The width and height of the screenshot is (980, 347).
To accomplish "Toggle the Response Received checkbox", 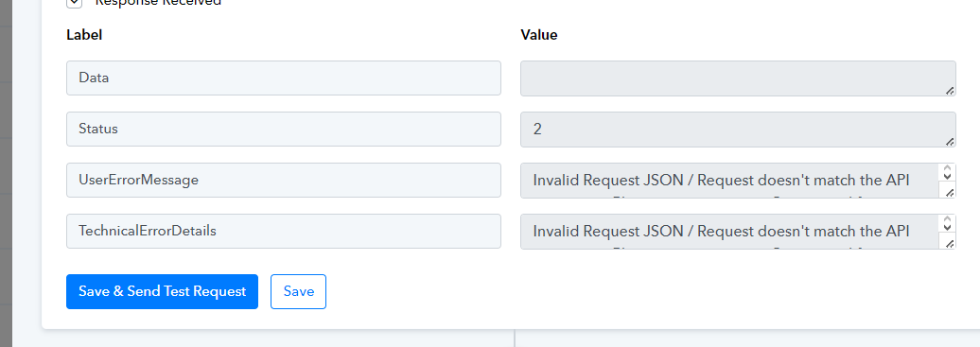I will (74, 3).
